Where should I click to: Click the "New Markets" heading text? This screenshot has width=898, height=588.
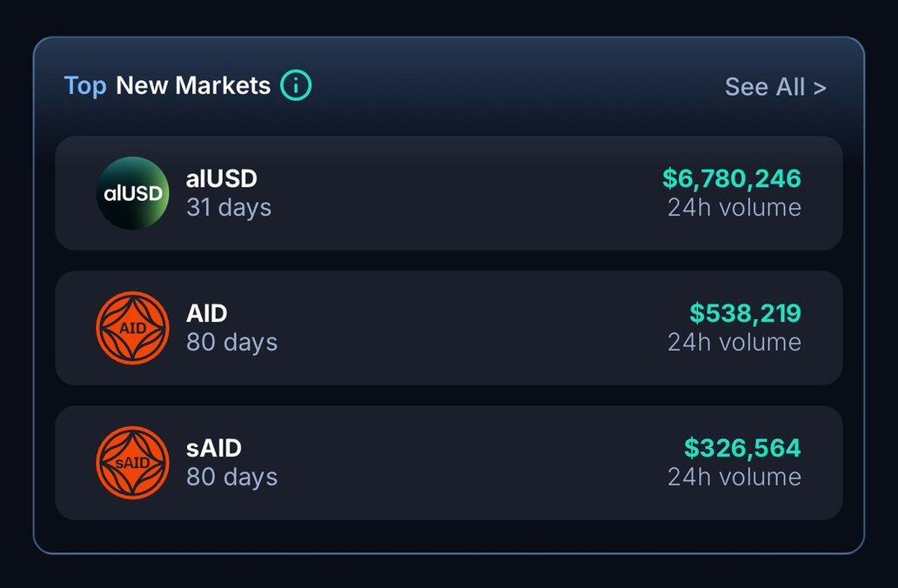[193, 85]
